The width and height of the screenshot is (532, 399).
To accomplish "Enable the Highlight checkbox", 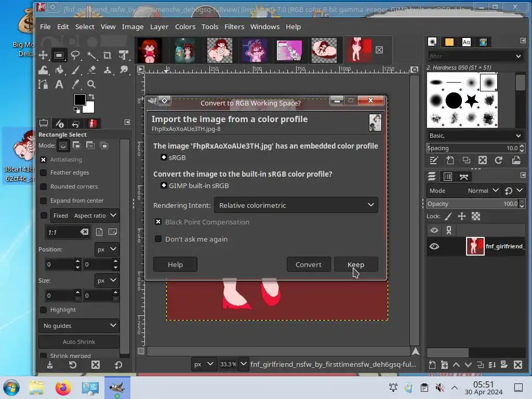I will tap(44, 310).
